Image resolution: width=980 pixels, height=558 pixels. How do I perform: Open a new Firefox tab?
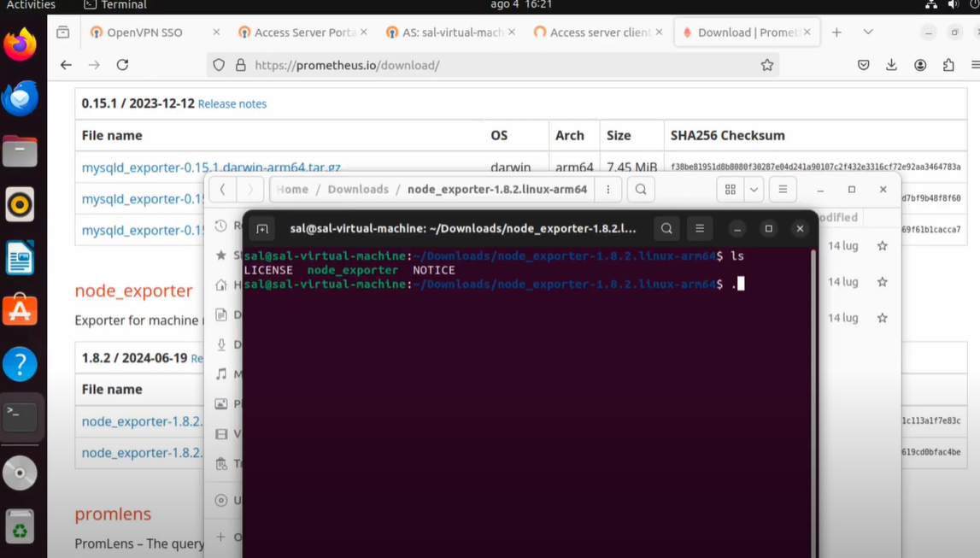(x=836, y=32)
